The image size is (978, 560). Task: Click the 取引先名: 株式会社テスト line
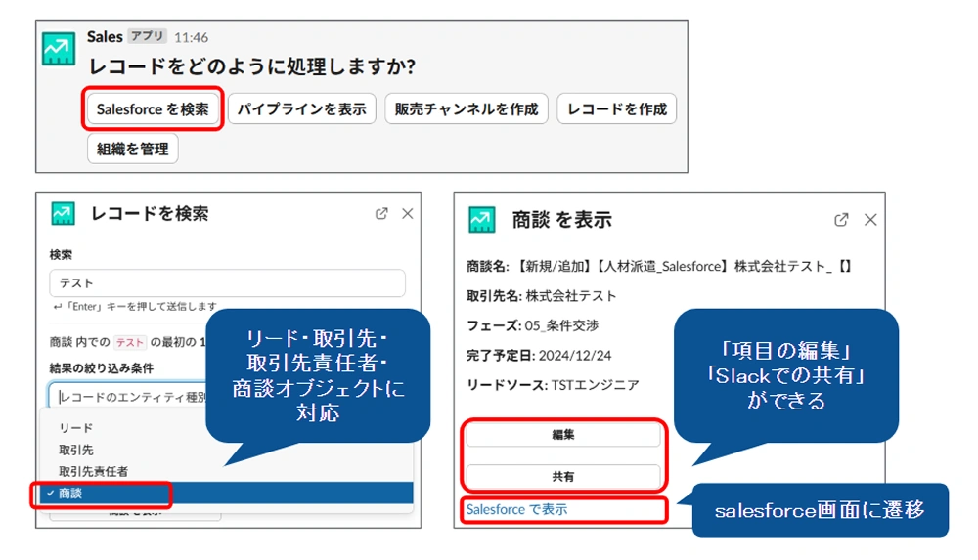542,296
